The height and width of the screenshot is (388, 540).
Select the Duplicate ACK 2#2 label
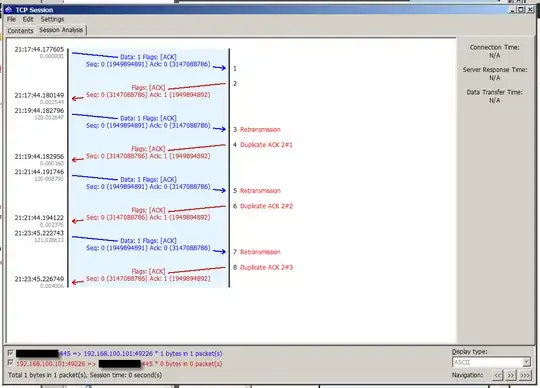[266, 206]
